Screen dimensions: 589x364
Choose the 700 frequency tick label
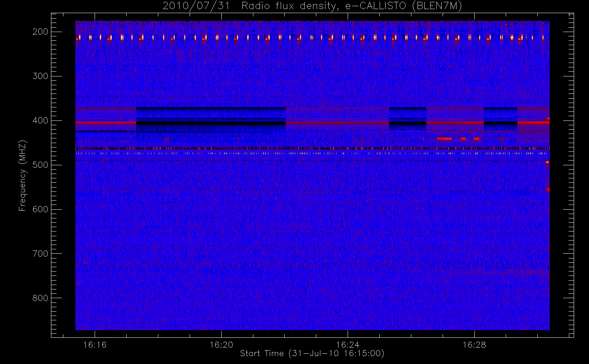coord(40,254)
